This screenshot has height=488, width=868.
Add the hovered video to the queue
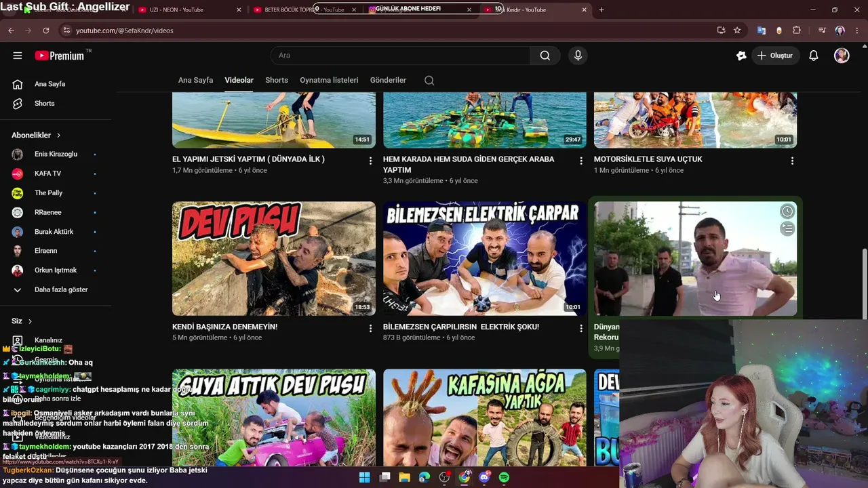pyautogui.click(x=787, y=229)
